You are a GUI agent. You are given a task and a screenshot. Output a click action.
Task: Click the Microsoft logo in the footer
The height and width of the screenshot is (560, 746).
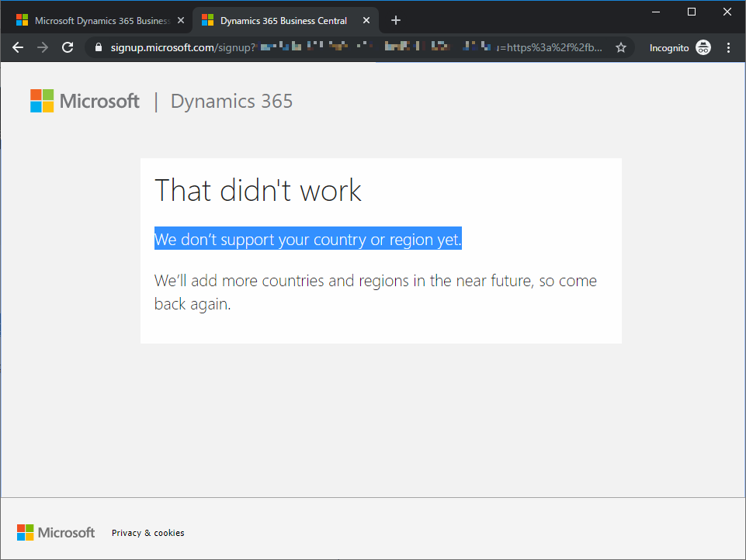tap(56, 532)
